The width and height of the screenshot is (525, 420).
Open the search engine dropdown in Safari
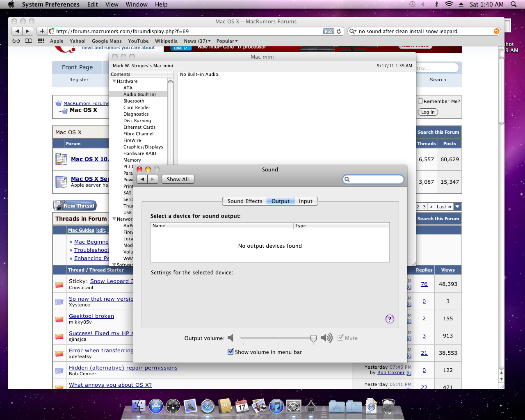point(353,31)
